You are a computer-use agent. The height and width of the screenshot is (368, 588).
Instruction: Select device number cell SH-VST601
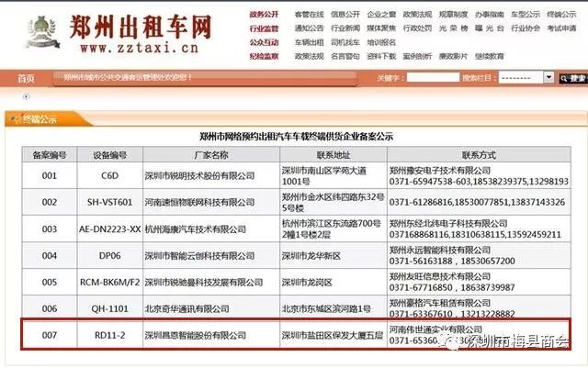tap(110, 203)
